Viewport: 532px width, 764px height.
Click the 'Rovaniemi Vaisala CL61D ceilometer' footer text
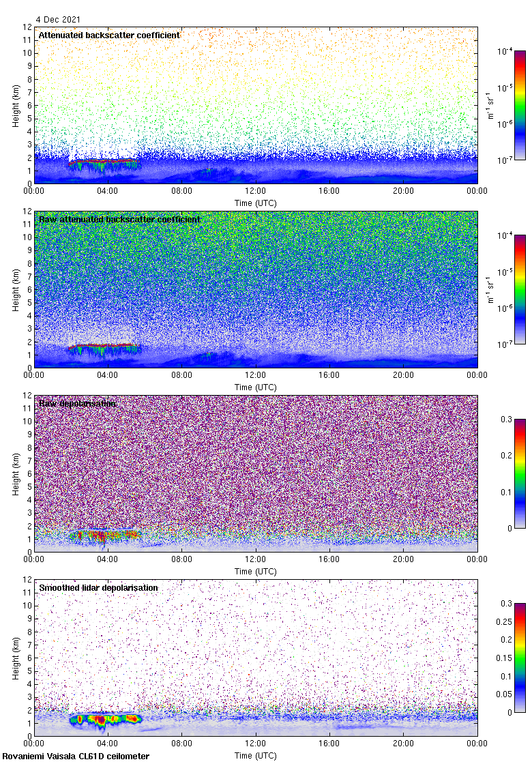tap(76, 756)
